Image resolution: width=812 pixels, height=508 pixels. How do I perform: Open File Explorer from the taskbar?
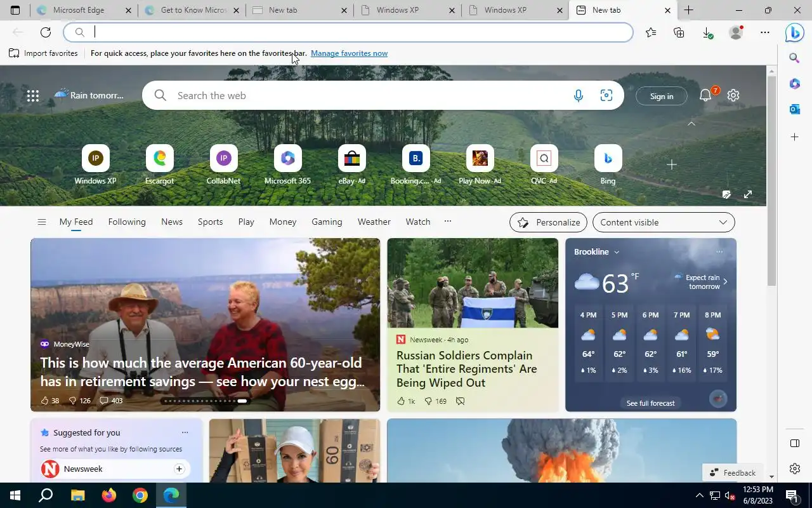click(77, 495)
